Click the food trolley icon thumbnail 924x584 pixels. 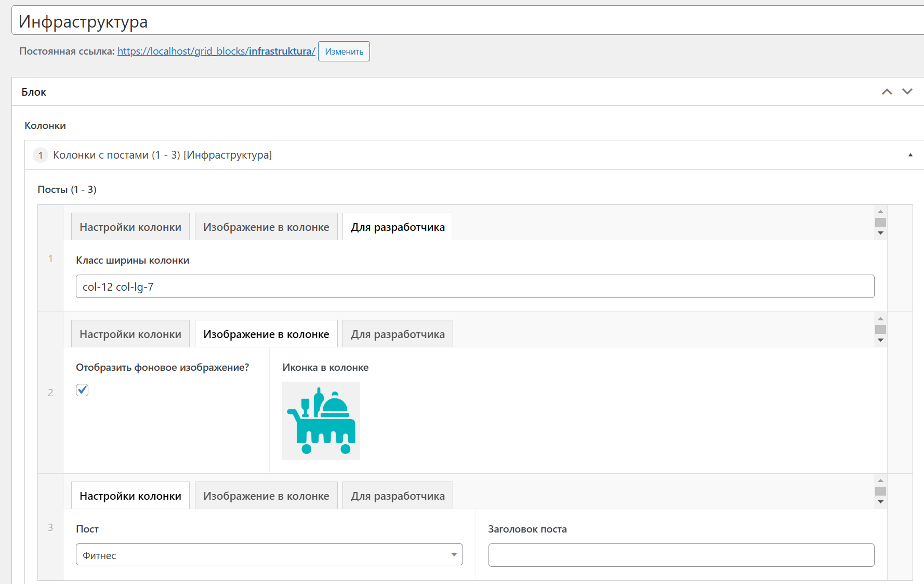[321, 421]
